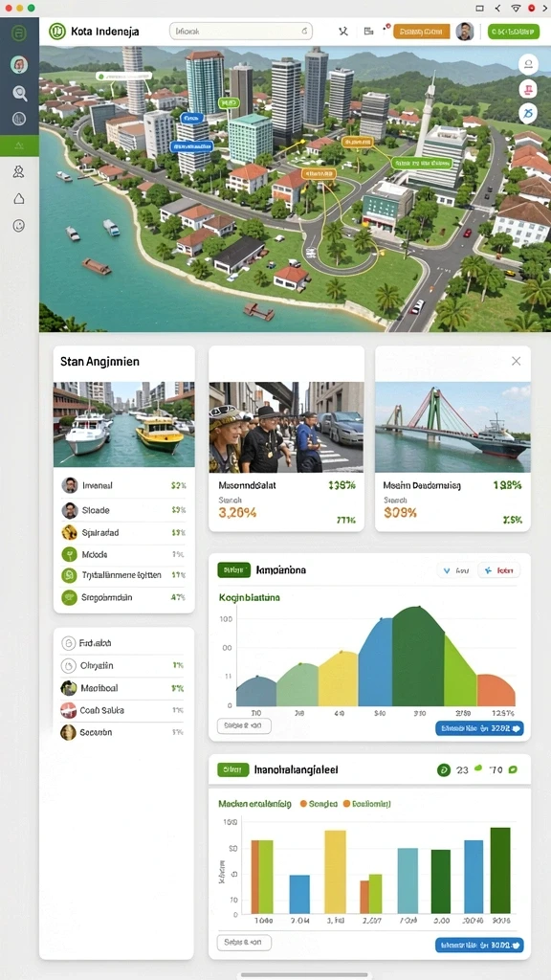
Task: Click the Masonndcalat card title
Action: pyautogui.click(x=247, y=485)
